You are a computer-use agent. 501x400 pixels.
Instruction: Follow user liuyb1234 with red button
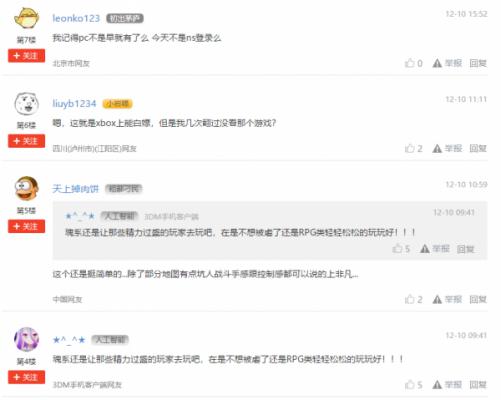point(26,141)
